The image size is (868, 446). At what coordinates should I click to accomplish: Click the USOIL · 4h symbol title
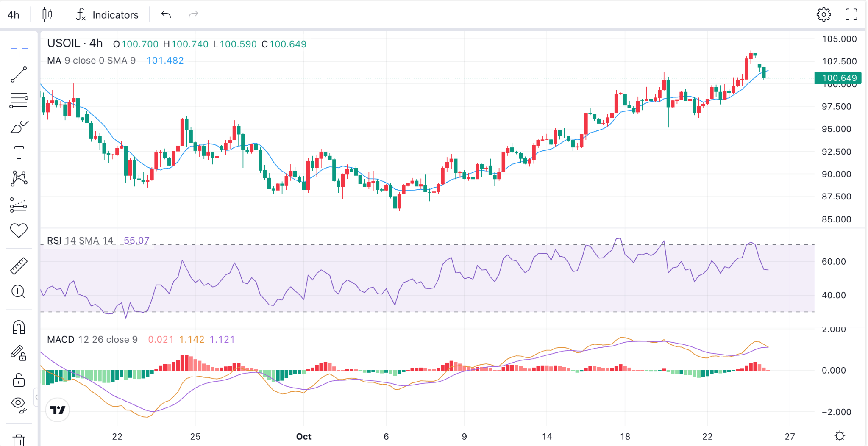[75, 43]
